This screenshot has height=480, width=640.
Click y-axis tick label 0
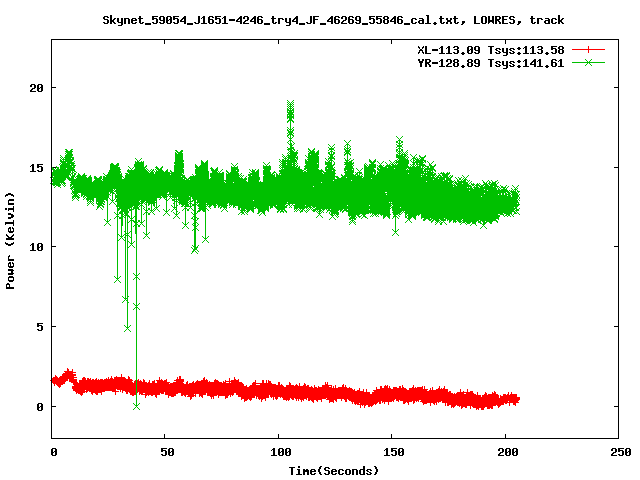click(x=40, y=407)
